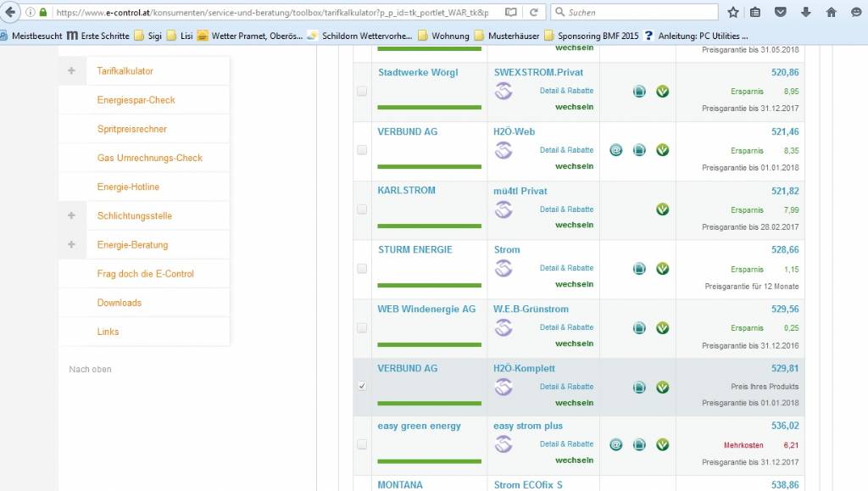Click the green eco icon for H2Ö-Komplett
The image size is (868, 491).
[663, 388]
